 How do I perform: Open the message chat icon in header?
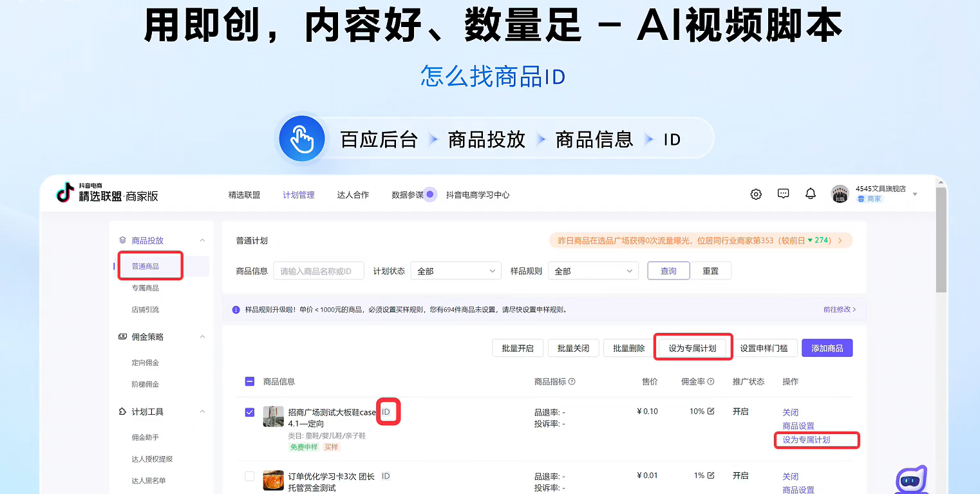coord(783,194)
